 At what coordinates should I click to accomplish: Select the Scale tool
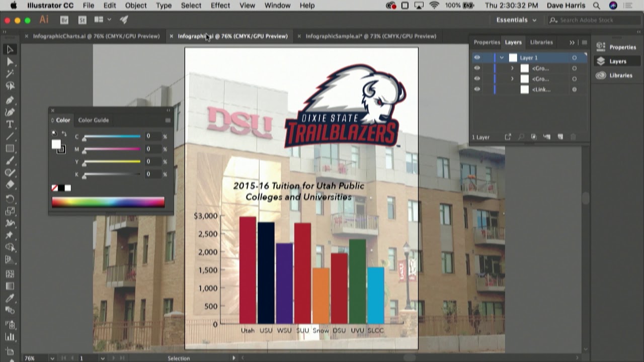pos(10,211)
